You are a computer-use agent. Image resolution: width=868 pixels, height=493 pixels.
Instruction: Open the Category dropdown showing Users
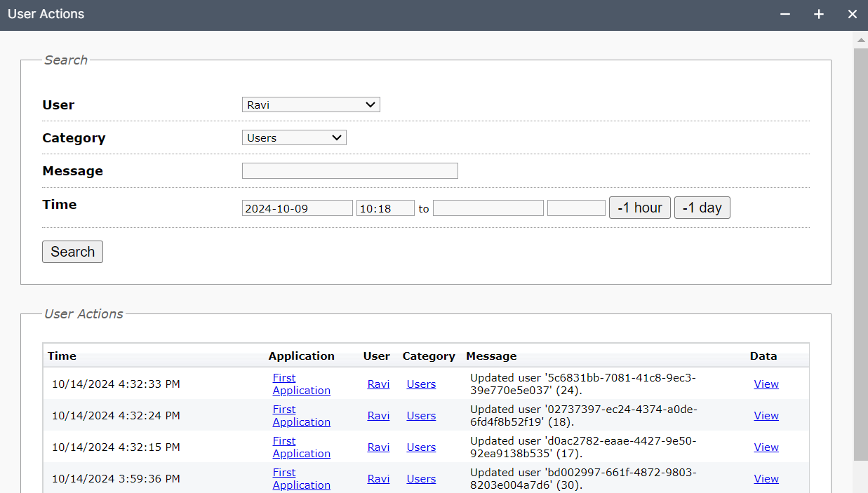click(294, 138)
